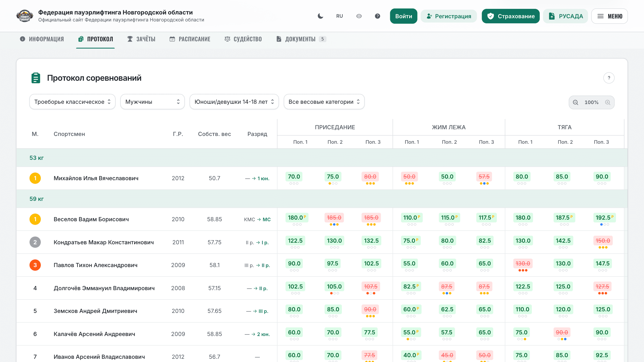
Task: Open athlete Веселов Вадим Борисович
Action: click(x=91, y=219)
